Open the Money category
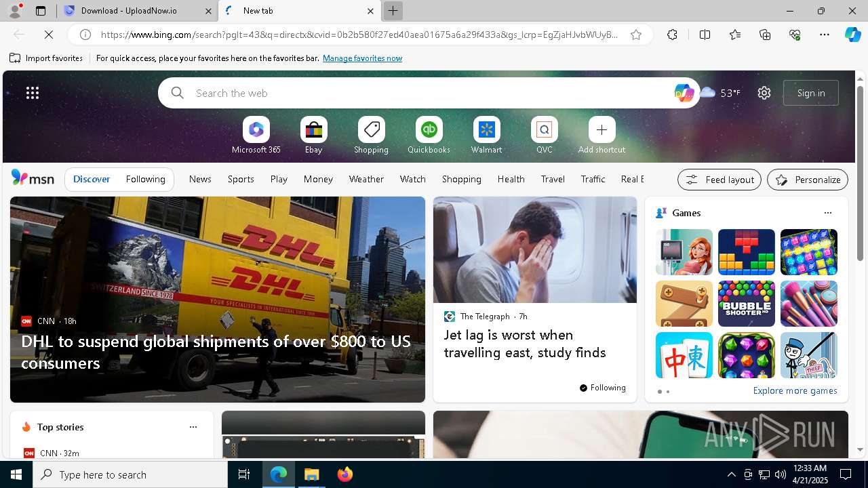Viewport: 868px width, 488px height. tap(318, 179)
